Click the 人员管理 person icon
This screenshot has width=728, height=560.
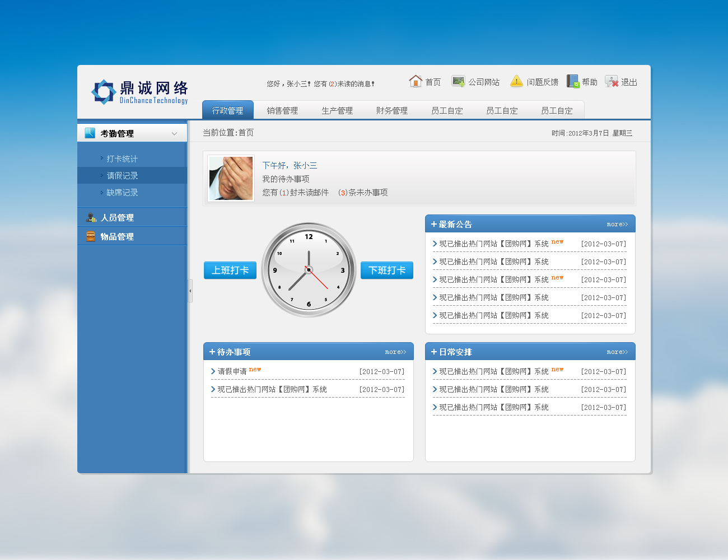click(x=91, y=217)
